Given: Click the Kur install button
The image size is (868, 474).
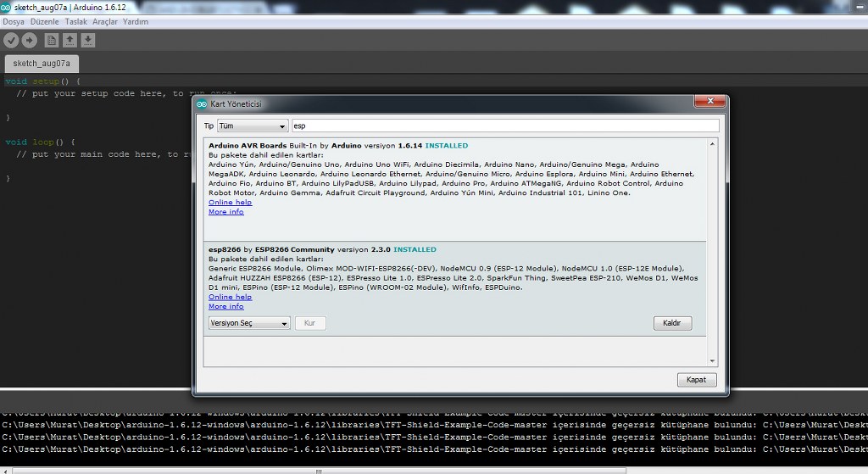Looking at the screenshot, I should tap(310, 323).
